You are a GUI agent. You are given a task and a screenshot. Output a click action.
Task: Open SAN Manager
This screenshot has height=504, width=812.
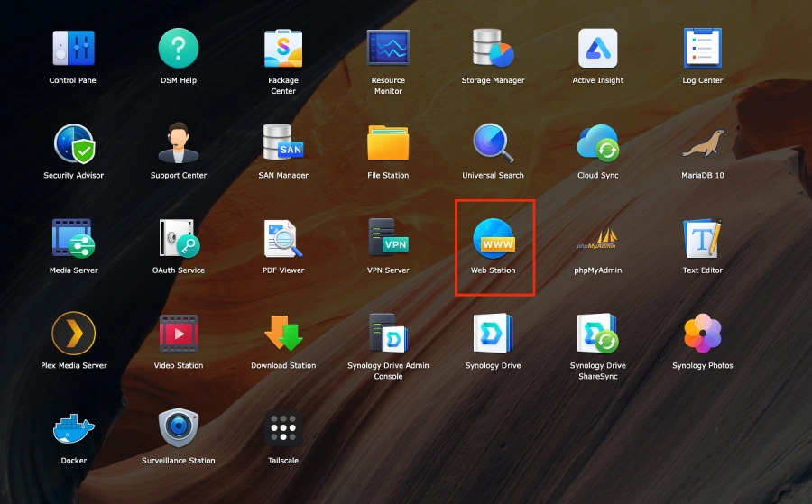(x=283, y=142)
